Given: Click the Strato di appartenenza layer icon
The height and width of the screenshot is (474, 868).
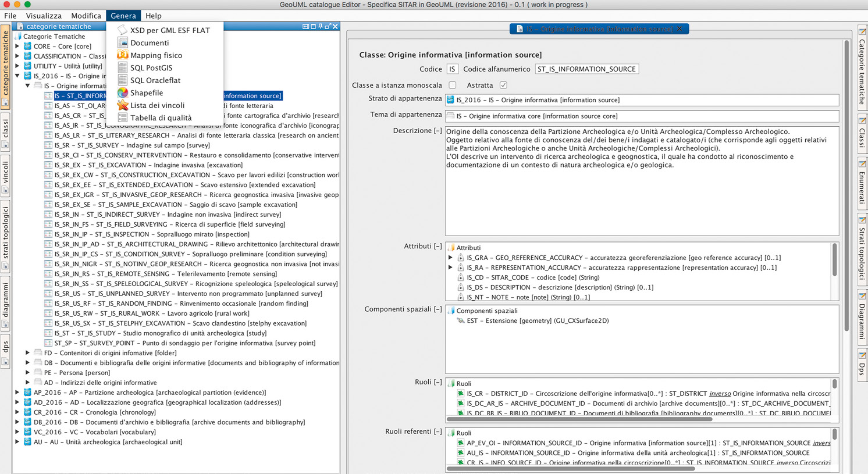Looking at the screenshot, I should coord(450,99).
